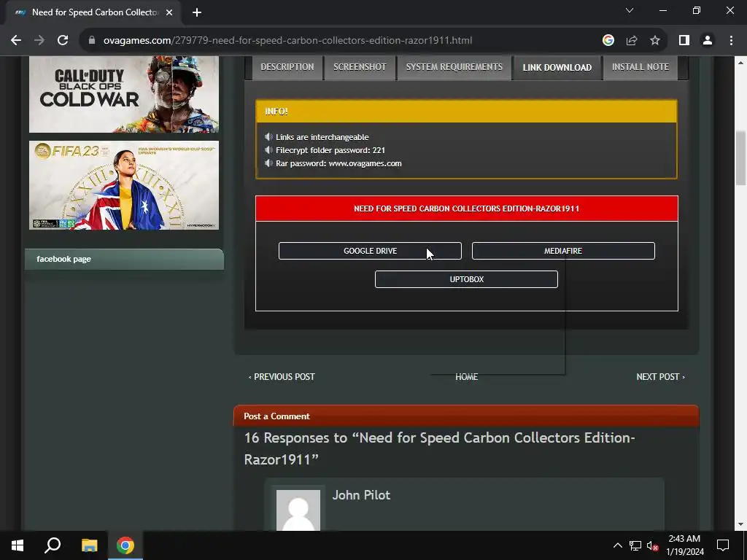Click John Pilot's commenter name
This screenshot has width=747, height=560.
(361, 495)
